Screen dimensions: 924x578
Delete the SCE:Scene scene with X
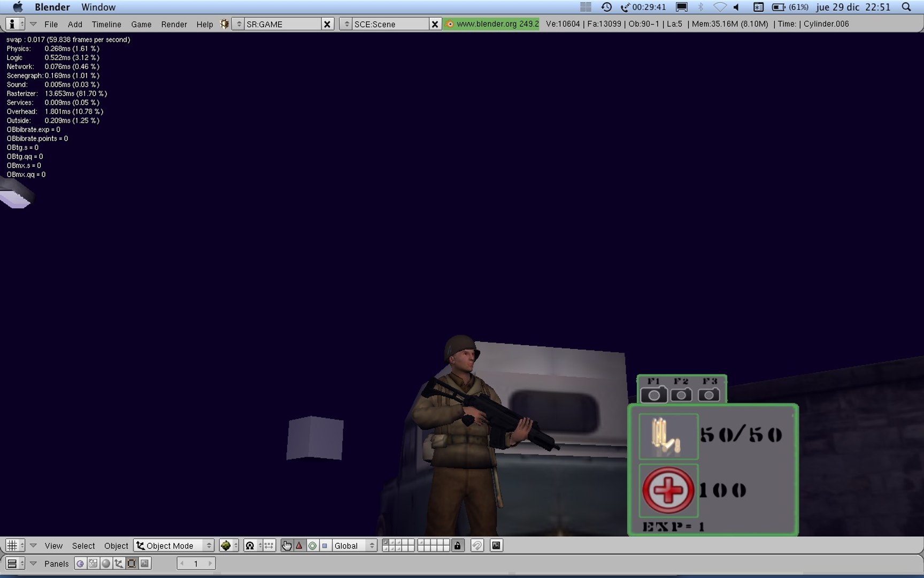(x=435, y=24)
